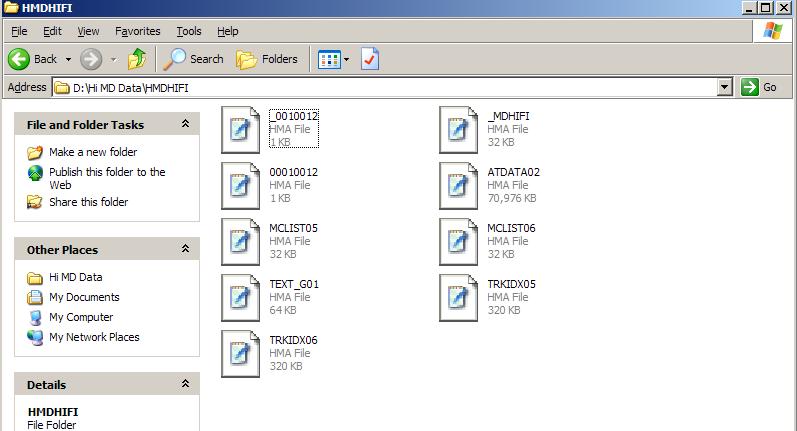Viewport: 797px width, 431px height.
Task: Click the Views icon in toolbar
Action: tap(329, 59)
